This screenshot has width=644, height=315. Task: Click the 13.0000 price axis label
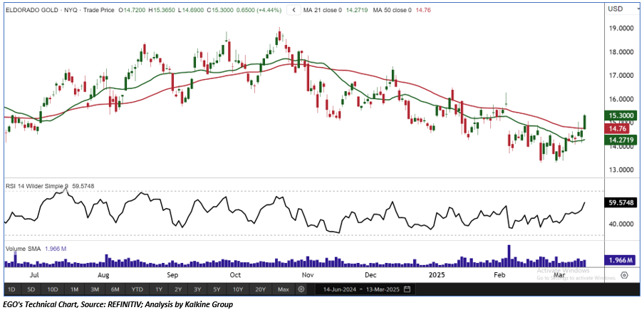coord(621,170)
